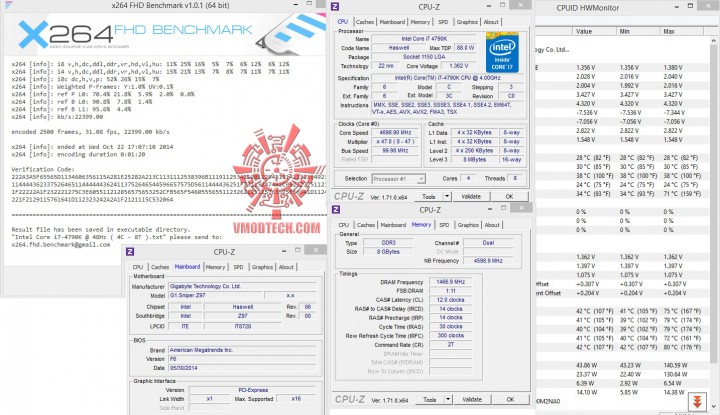Viewport: 720px width, 415px height.
Task: Click the NB Frequency value in the Memory window
Action: coord(489,260)
